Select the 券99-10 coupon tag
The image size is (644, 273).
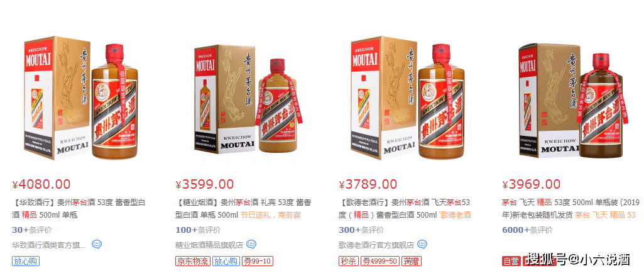point(257,261)
